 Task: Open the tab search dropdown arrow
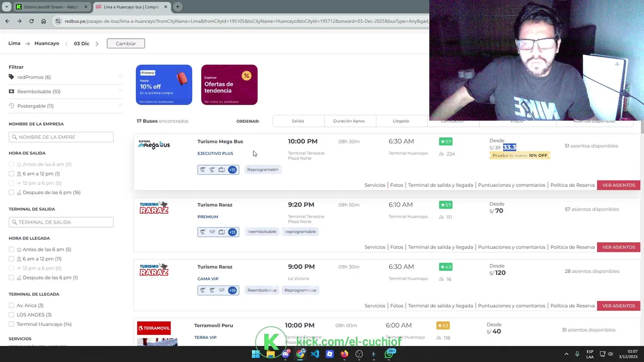pyautogui.click(x=6, y=7)
